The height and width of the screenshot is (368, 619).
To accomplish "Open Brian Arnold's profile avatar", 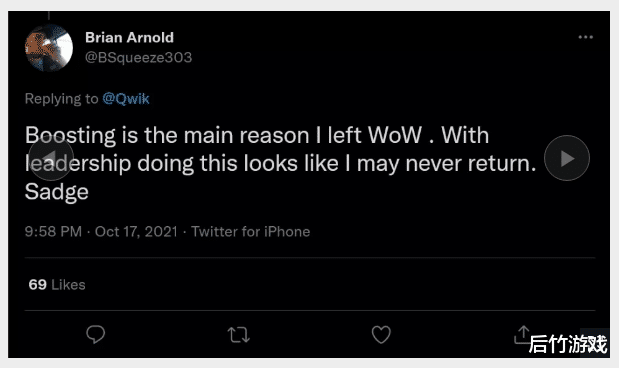I will (49, 48).
